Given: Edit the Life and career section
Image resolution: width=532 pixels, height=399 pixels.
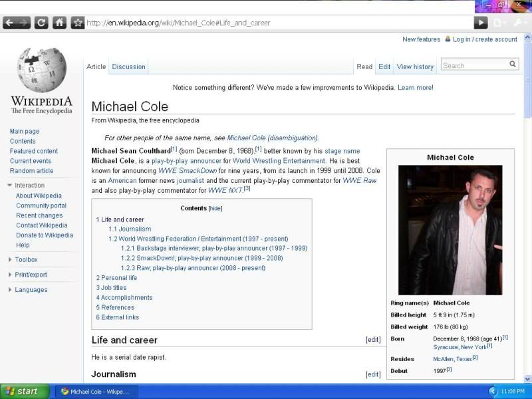Looking at the screenshot, I should click(373, 340).
